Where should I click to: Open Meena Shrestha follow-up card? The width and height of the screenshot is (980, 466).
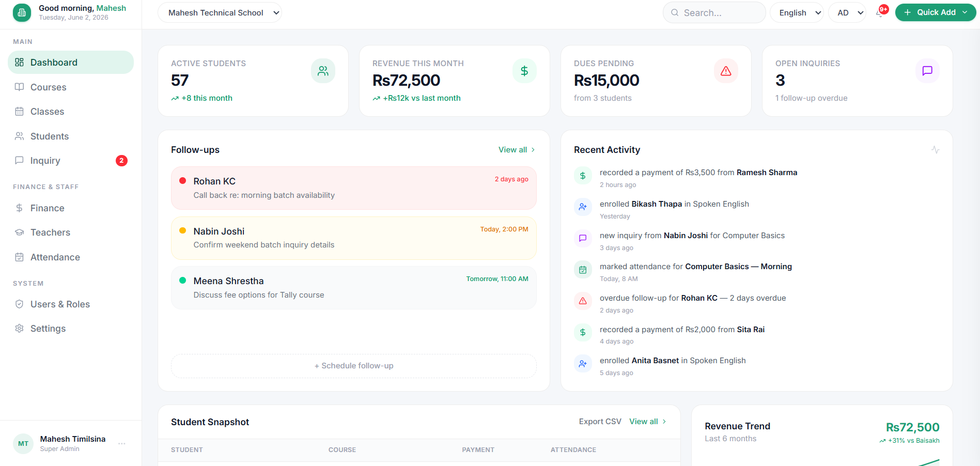click(354, 288)
